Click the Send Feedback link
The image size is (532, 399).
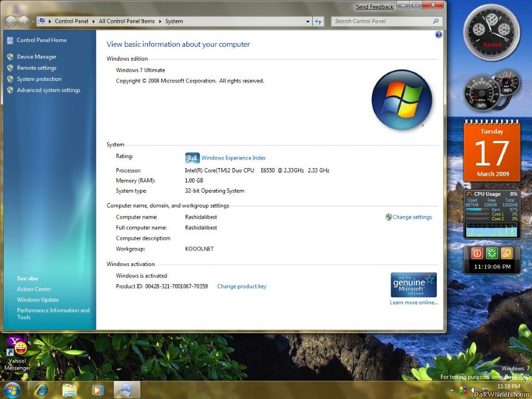[x=375, y=7]
